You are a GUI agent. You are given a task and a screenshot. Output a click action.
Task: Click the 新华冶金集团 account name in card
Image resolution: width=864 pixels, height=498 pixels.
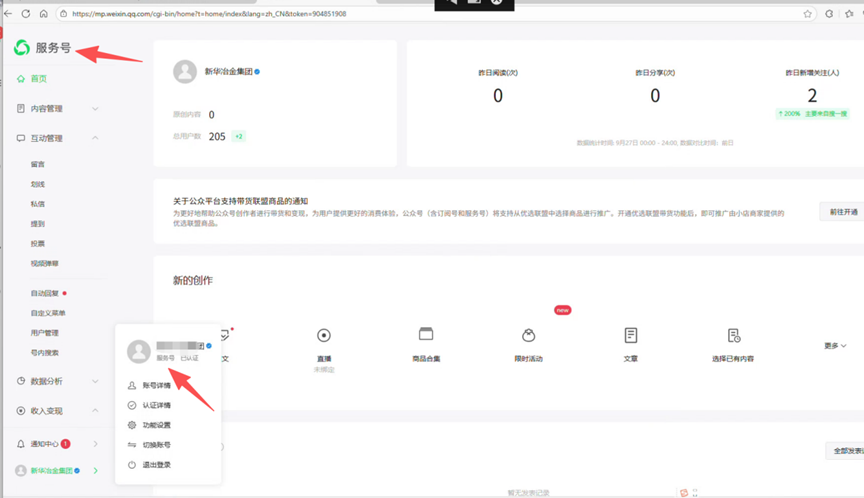pyautogui.click(x=229, y=72)
